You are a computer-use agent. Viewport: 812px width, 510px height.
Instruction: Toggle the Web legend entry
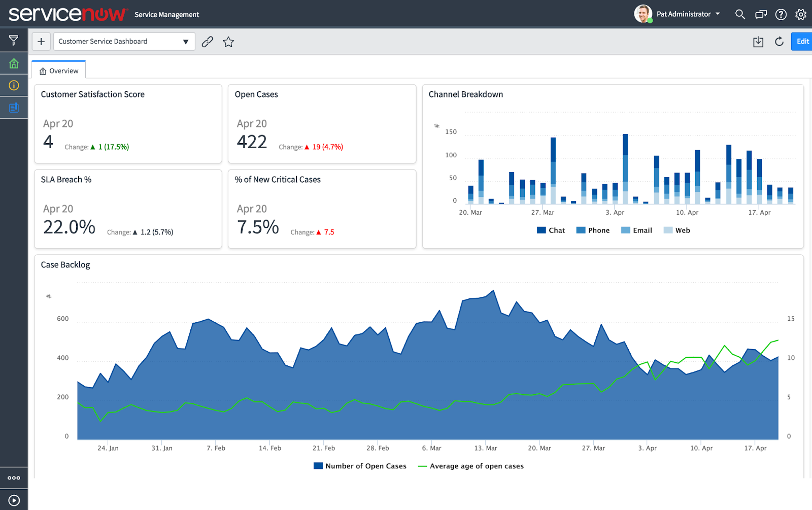click(x=676, y=230)
